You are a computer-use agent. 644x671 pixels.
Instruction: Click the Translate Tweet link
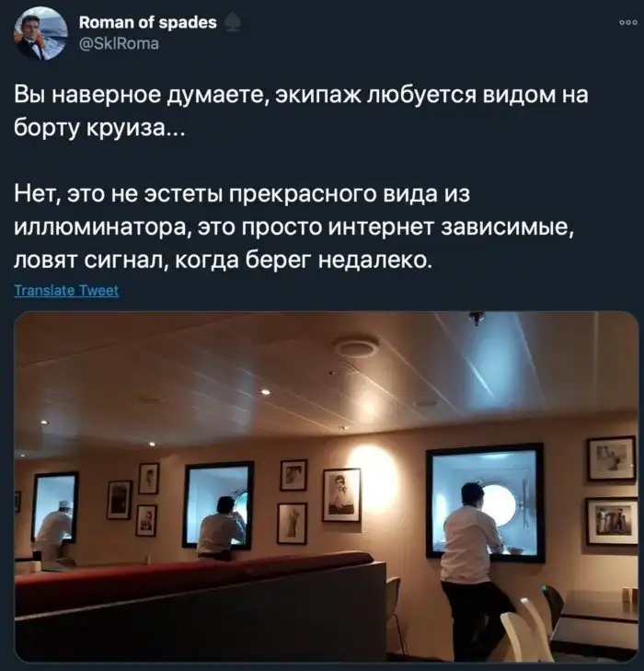(x=66, y=291)
